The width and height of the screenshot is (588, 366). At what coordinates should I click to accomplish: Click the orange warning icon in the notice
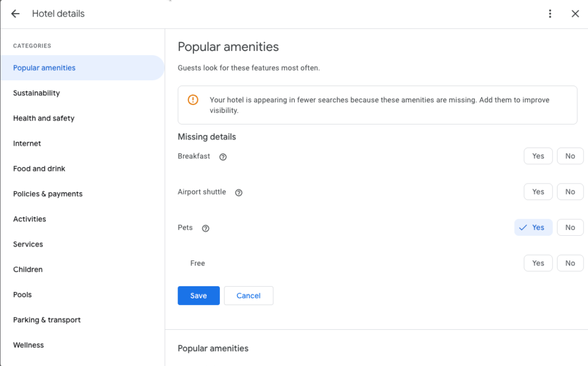tap(193, 100)
